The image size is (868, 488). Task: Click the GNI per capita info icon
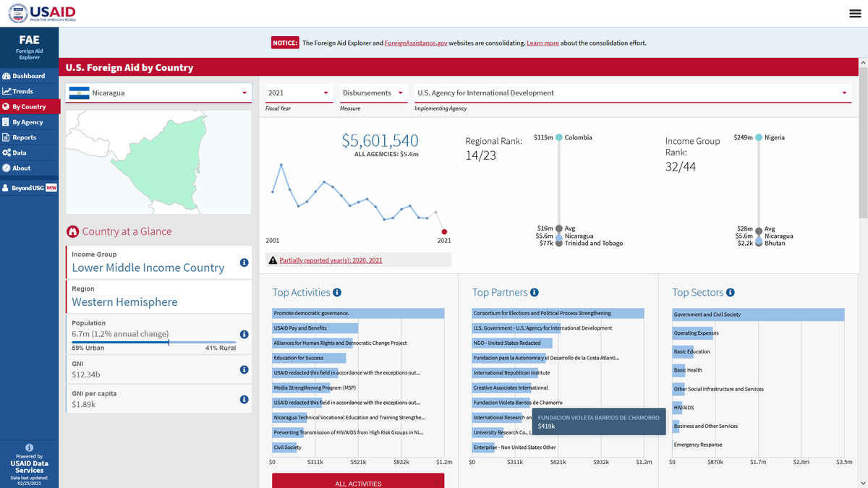click(244, 399)
